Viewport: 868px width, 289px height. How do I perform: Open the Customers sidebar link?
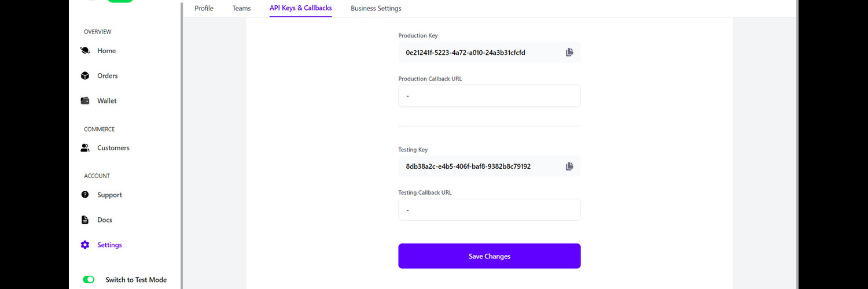coord(113,148)
